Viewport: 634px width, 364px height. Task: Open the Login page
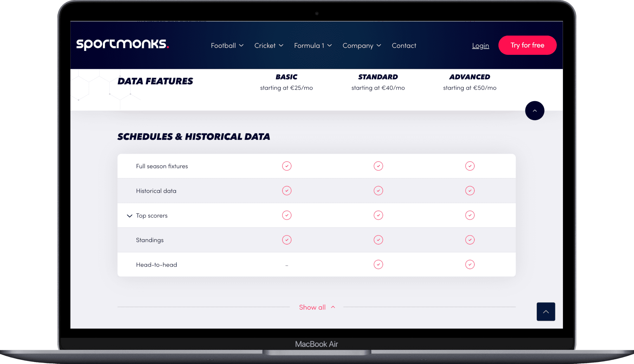(x=480, y=45)
